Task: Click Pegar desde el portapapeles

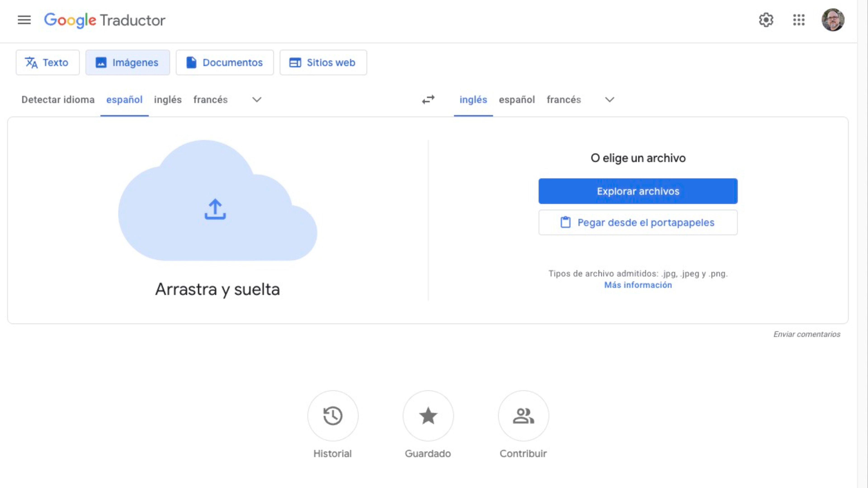Action: (x=638, y=223)
